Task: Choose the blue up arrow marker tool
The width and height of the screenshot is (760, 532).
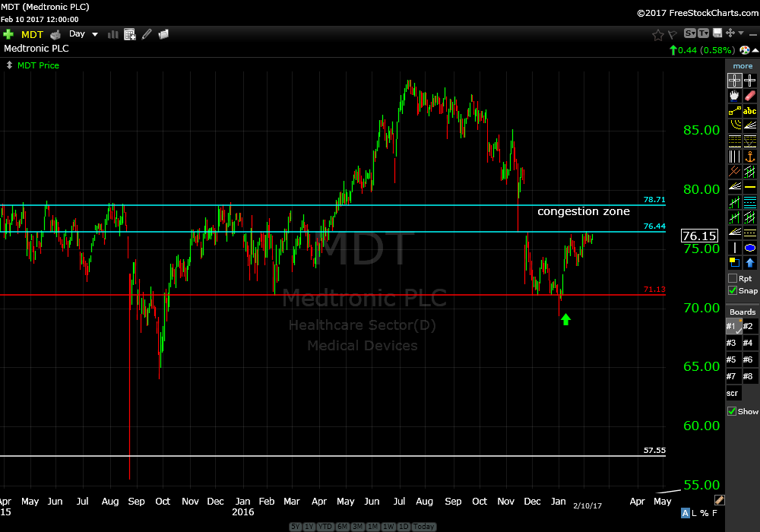Action: pos(750,263)
